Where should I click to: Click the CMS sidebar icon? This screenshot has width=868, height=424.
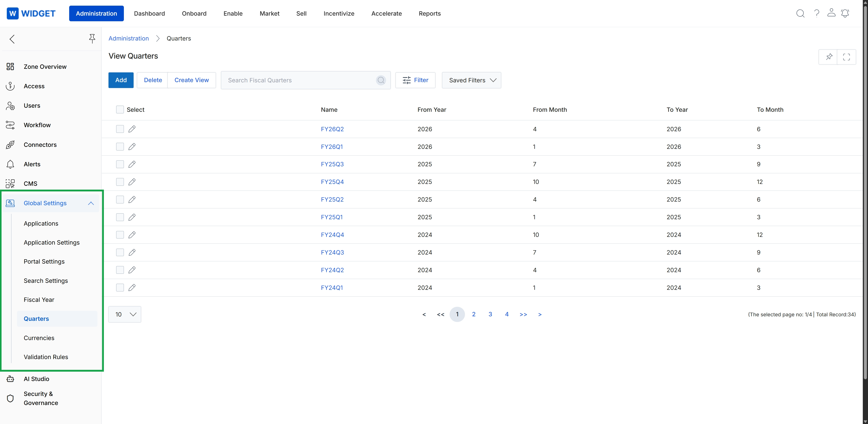point(10,183)
